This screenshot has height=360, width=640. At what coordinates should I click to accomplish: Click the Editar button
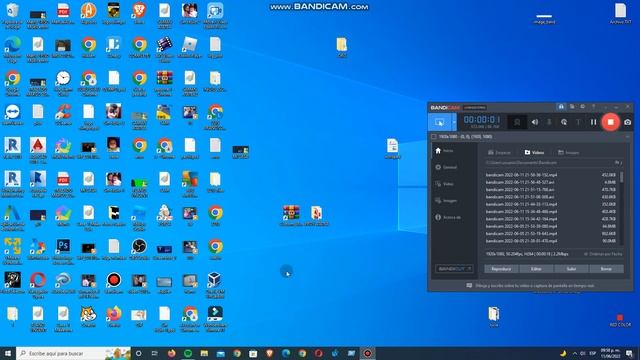[536, 269]
